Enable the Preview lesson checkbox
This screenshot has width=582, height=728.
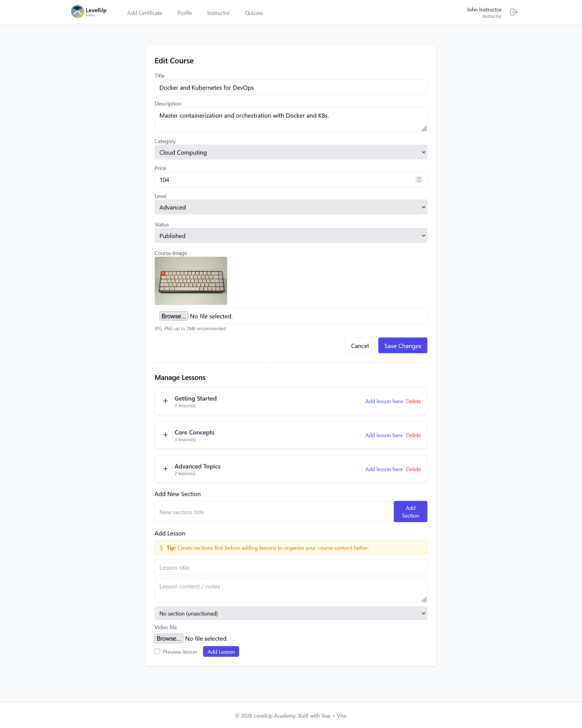[157, 651]
